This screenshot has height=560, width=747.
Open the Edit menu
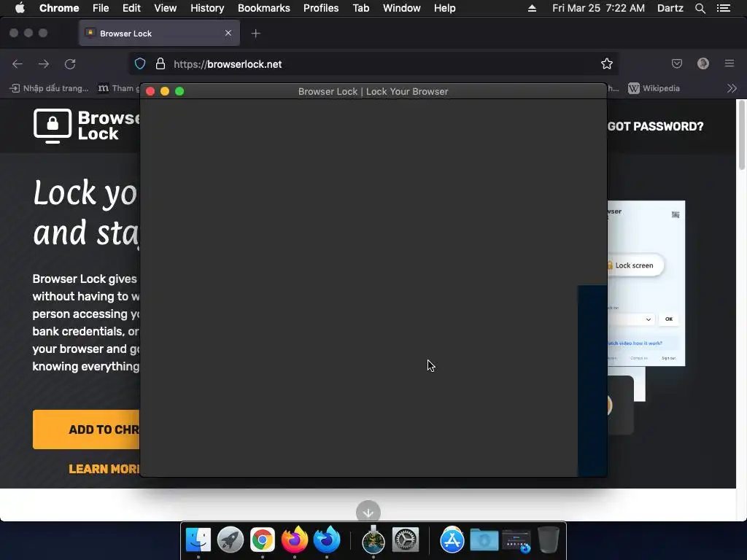coord(131,8)
